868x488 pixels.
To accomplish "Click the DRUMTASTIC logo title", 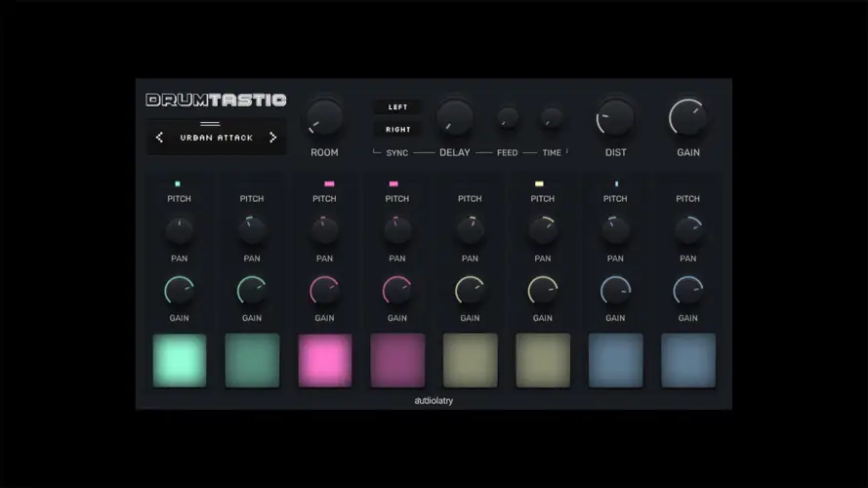I will [x=216, y=100].
